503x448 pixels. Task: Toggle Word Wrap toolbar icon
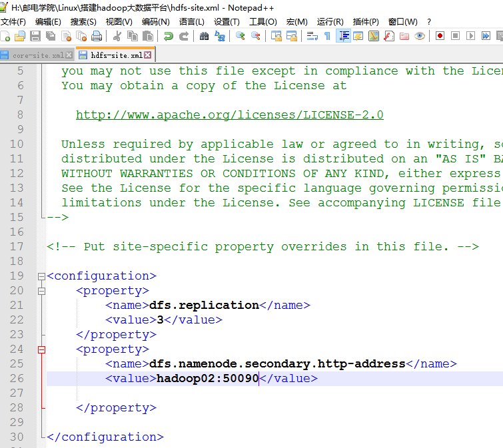312,36
